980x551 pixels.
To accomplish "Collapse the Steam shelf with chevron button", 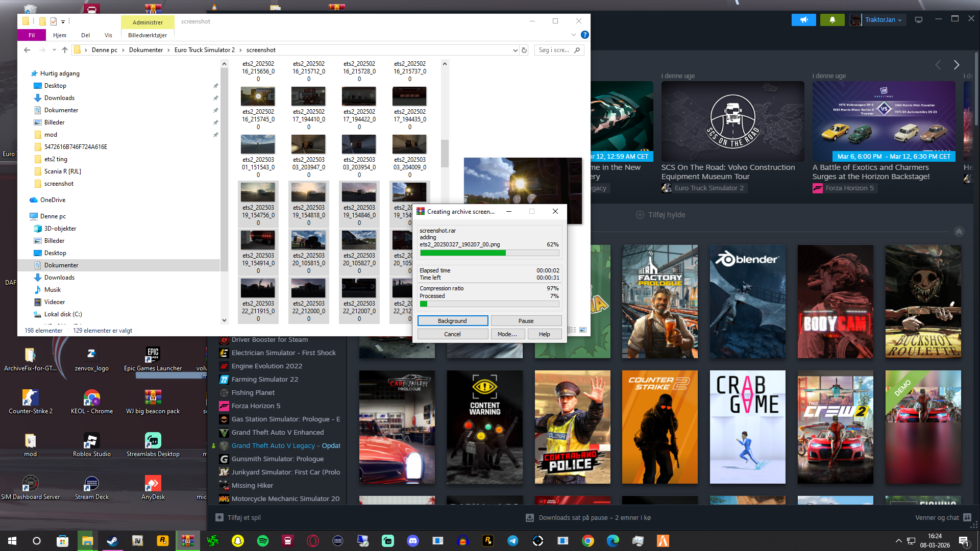I will coord(959,232).
